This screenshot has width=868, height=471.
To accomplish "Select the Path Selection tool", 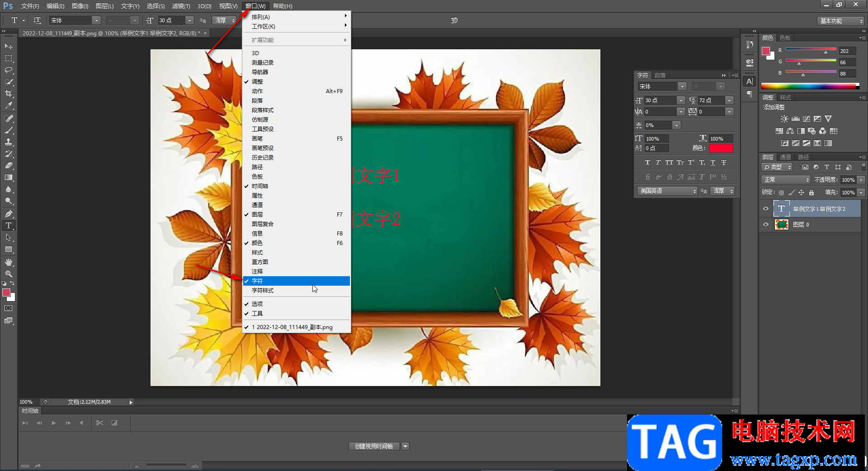I will click(x=9, y=237).
